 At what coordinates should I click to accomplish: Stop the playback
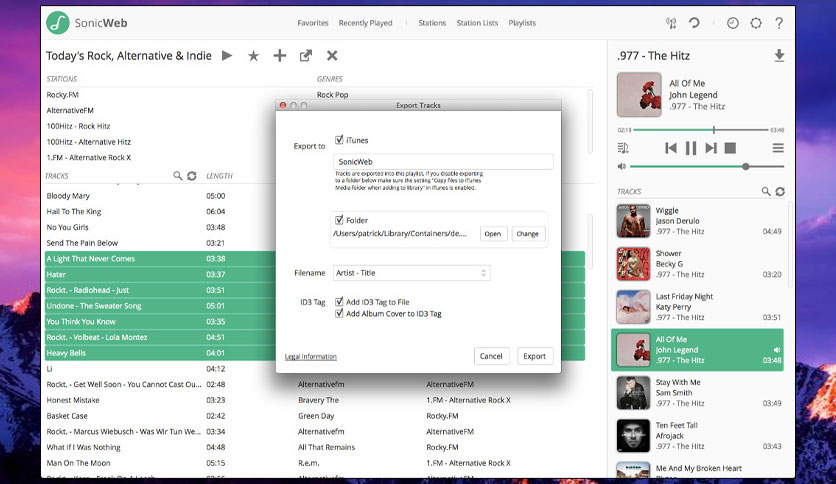[x=730, y=148]
